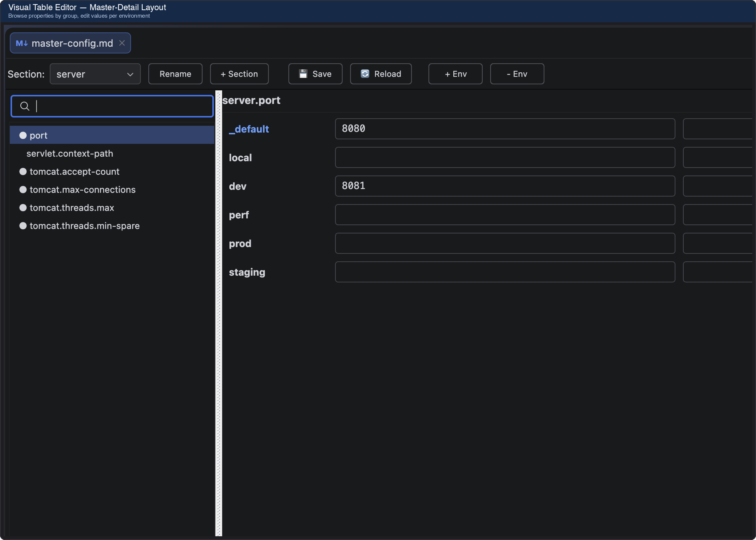
Task: Close the master-config.md tab
Action: click(122, 43)
